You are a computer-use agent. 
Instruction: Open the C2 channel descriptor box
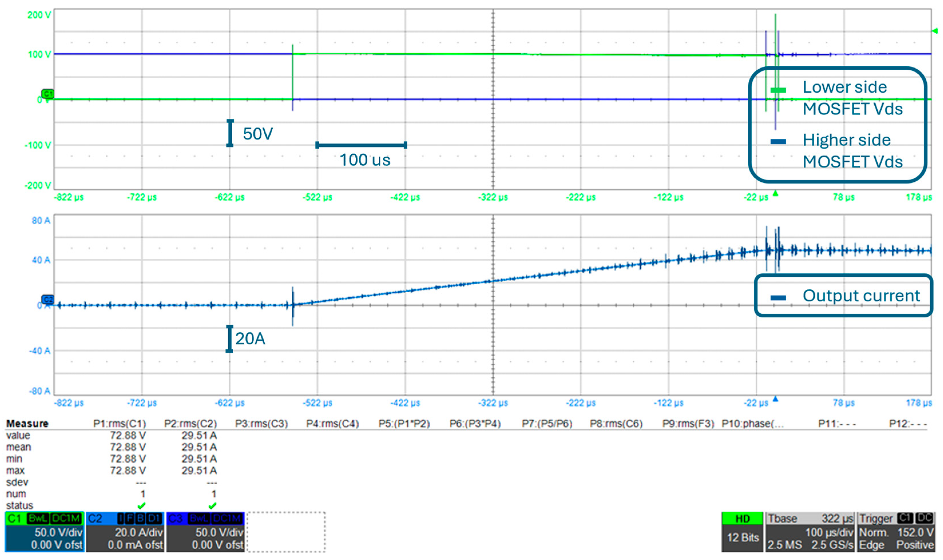pos(125,532)
